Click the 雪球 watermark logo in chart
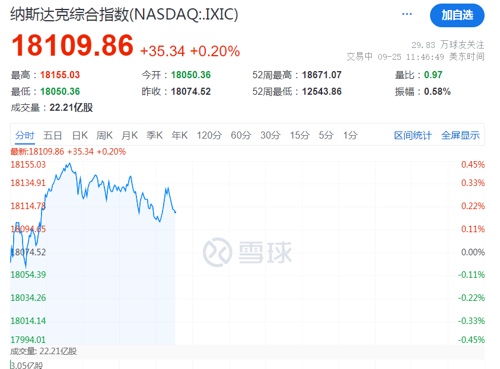The image size is (500, 369). pos(247,252)
